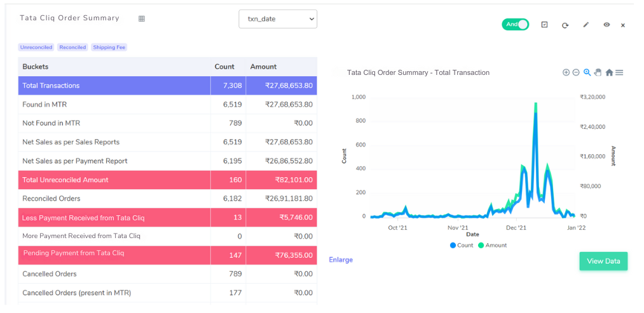Screen dimensions: 644x313
Task: Select More Payment Received from Tata Cliq
Action: pyautogui.click(x=168, y=236)
